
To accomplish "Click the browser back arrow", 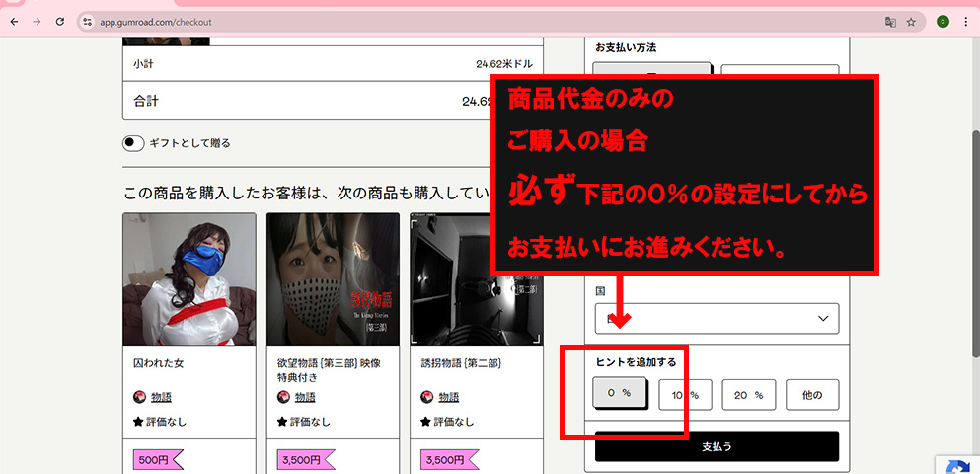I will point(14,21).
